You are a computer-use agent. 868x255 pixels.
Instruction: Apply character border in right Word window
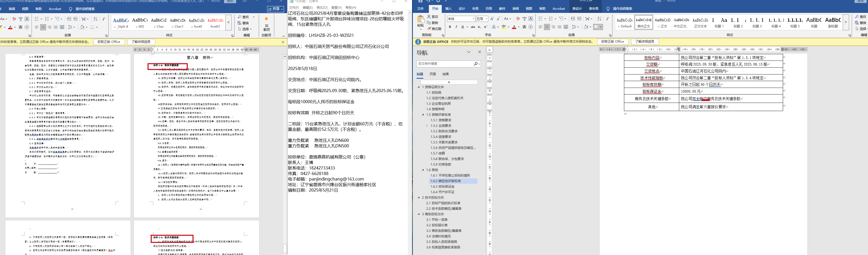tap(531, 19)
